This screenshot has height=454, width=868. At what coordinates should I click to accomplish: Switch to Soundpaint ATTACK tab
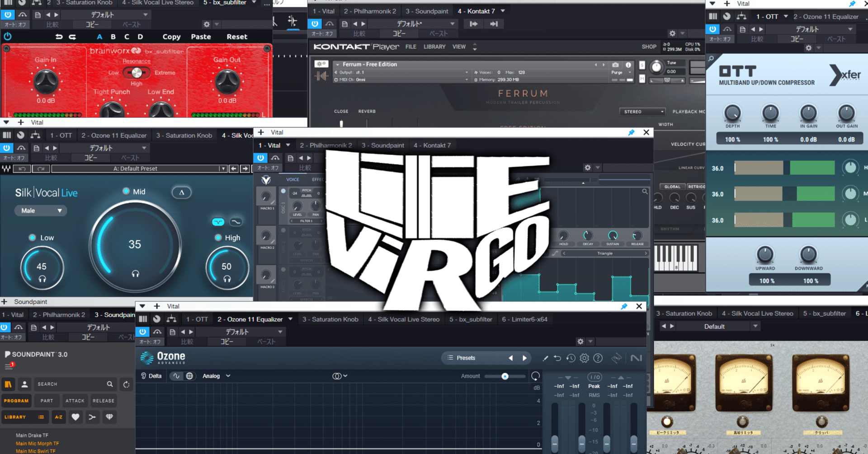(75, 401)
